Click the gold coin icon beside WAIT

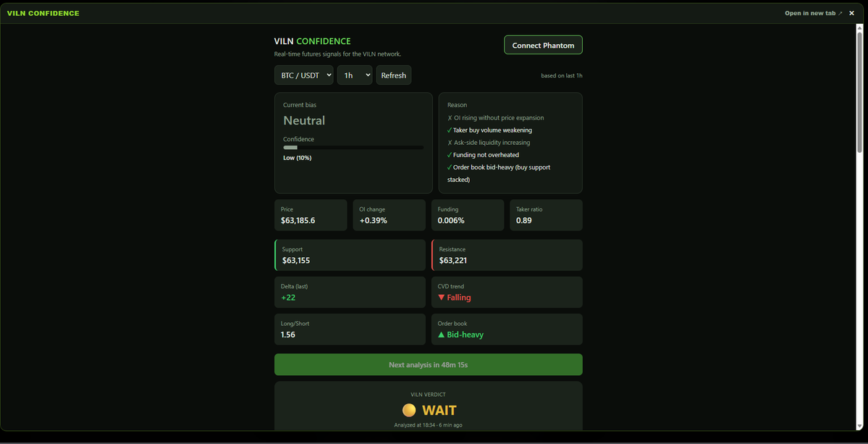(x=409, y=410)
